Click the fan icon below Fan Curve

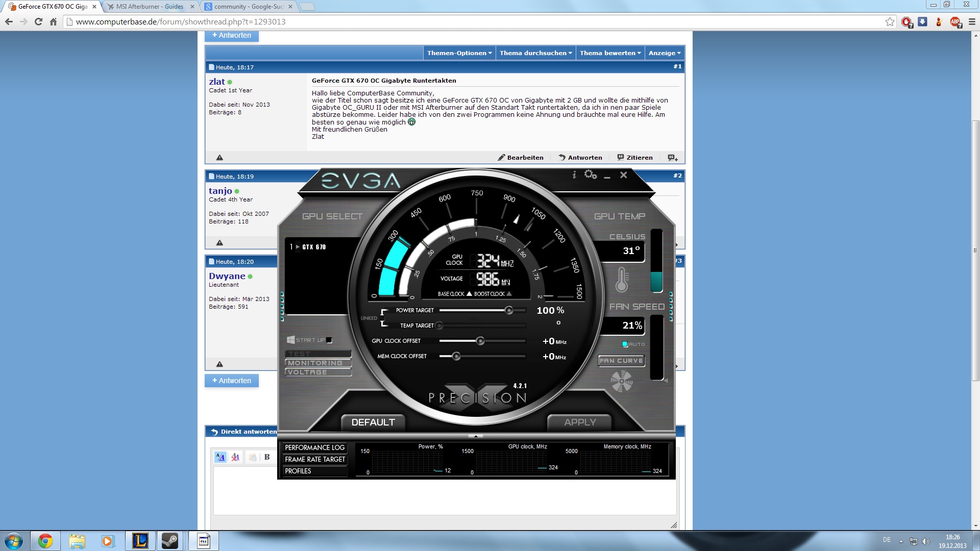coord(621,381)
